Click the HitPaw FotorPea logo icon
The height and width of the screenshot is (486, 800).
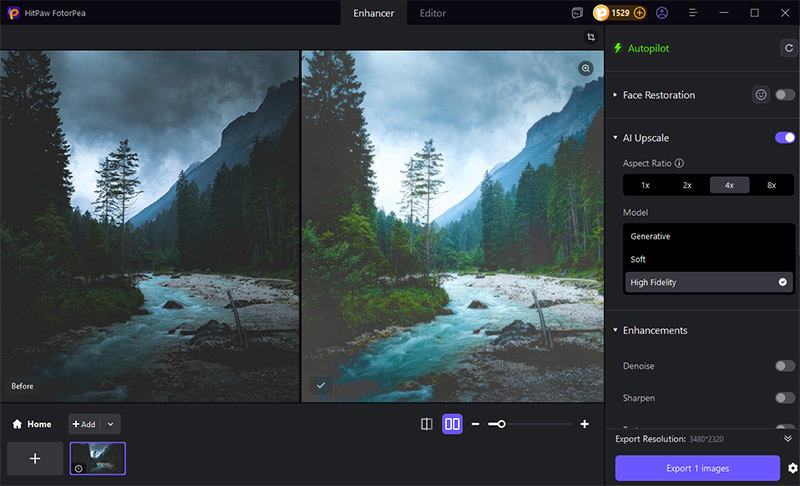click(x=13, y=13)
